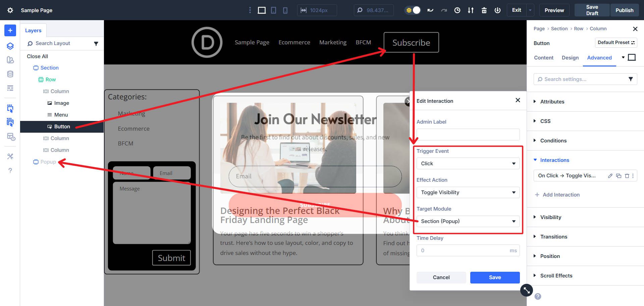Switch to the Design tab
644x306 pixels.
[570, 57]
